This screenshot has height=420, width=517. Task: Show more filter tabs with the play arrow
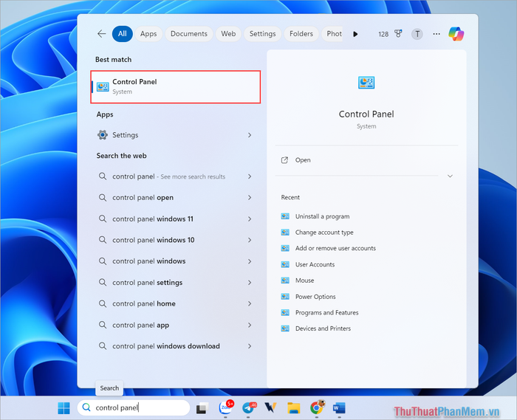(355, 34)
